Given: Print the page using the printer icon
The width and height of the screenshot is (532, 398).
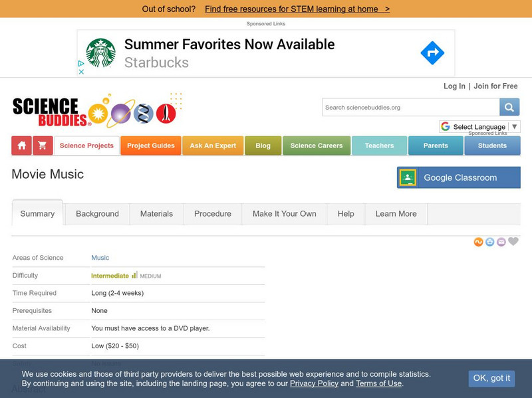Looking at the screenshot, I should coord(489,242).
